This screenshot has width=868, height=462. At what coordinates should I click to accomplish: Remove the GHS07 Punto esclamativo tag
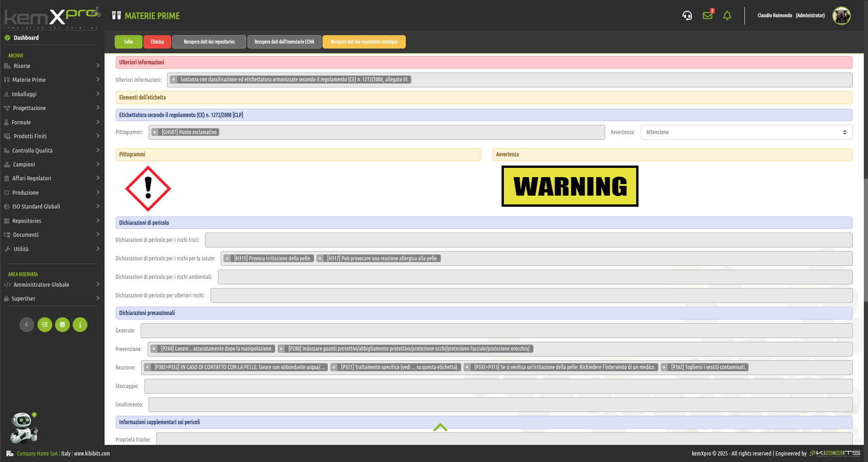tap(155, 132)
